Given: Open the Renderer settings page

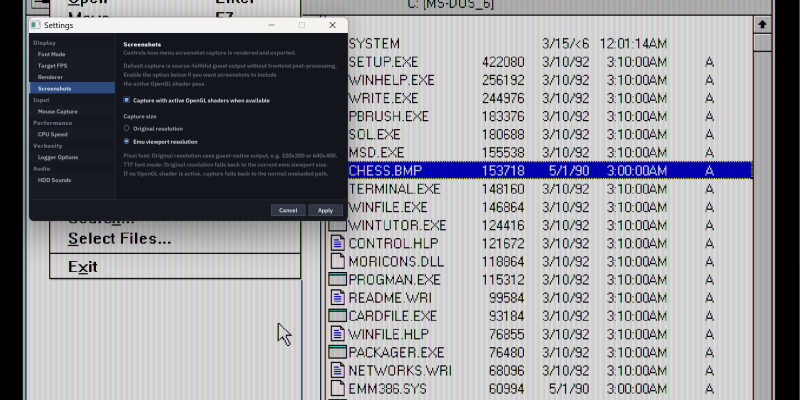Looking at the screenshot, I should [50, 77].
